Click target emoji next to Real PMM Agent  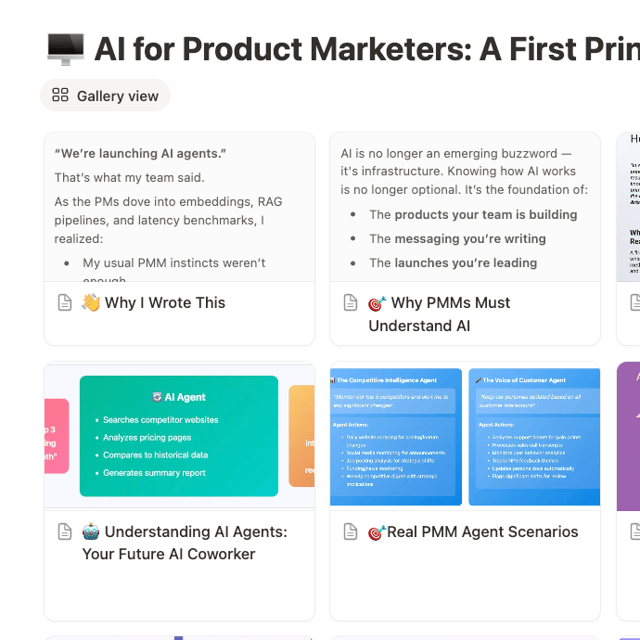[x=377, y=532]
